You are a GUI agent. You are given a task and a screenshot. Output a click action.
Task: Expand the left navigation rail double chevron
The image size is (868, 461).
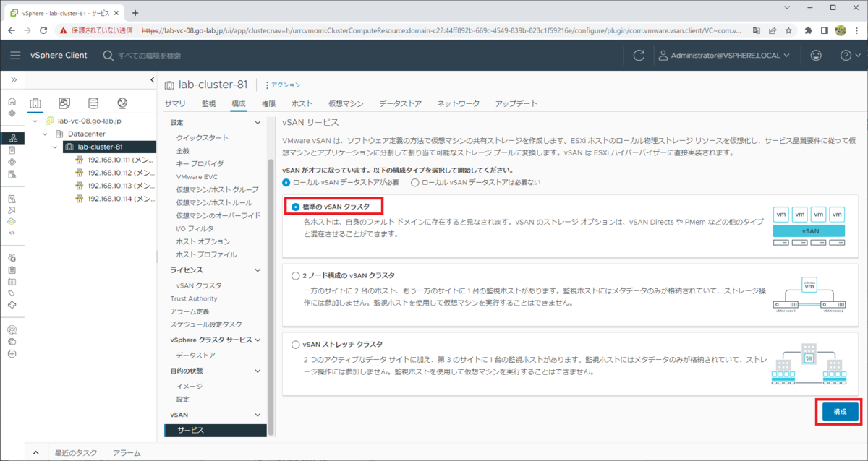pos(12,79)
